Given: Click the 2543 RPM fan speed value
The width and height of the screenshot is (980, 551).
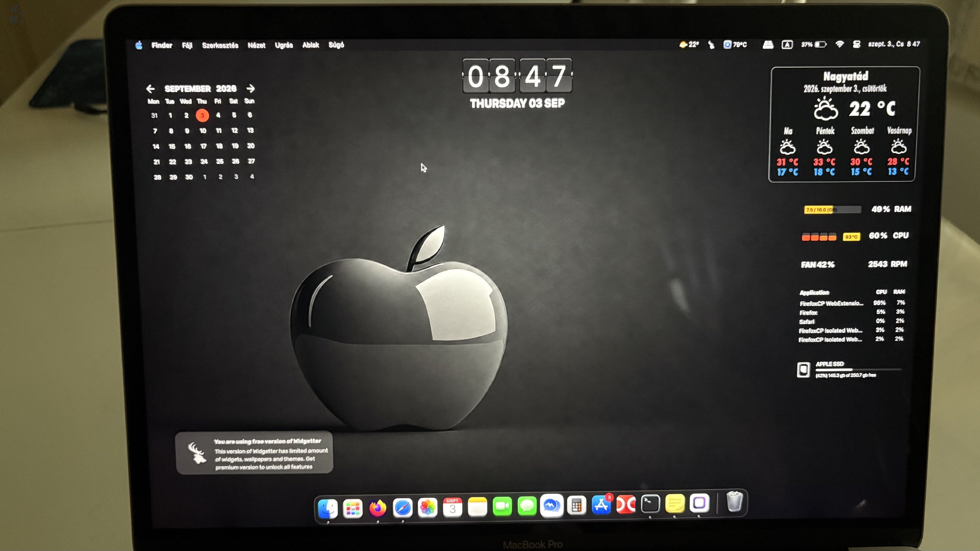Looking at the screenshot, I should pyautogui.click(x=888, y=264).
